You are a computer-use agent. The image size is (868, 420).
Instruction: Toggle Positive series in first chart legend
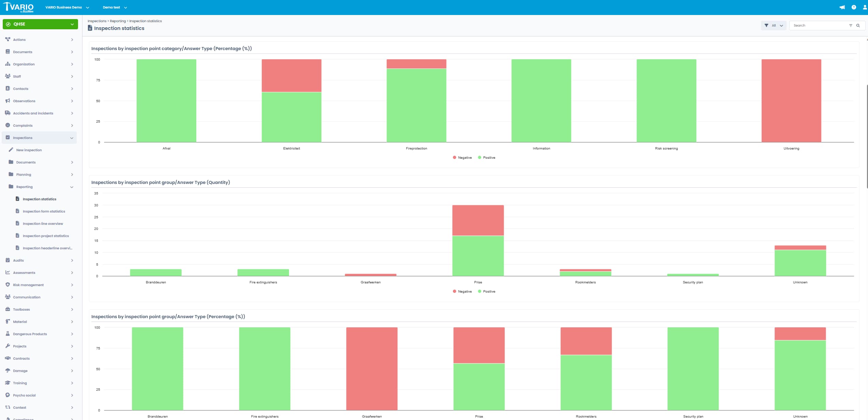[x=487, y=158]
